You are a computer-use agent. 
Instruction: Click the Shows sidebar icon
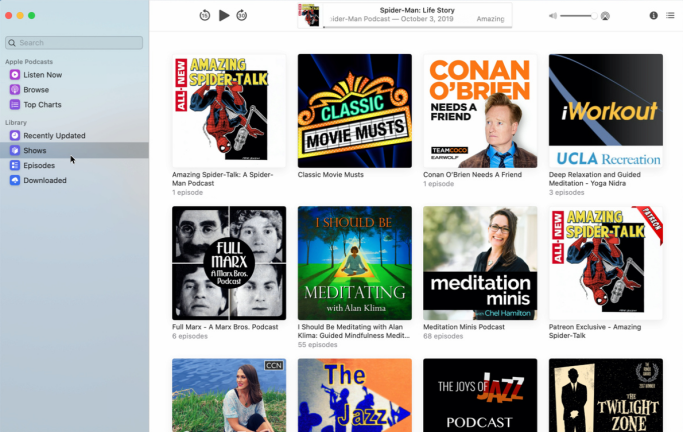15,150
